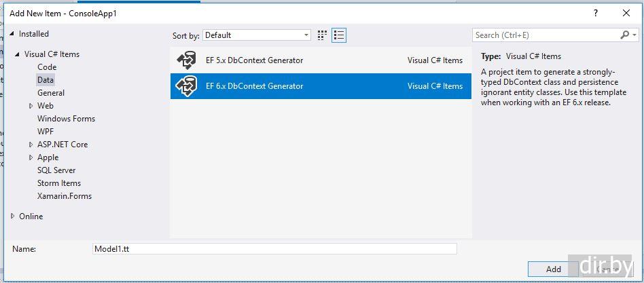The width and height of the screenshot is (644, 283).
Task: Select the Online label
Action: (x=31, y=216)
